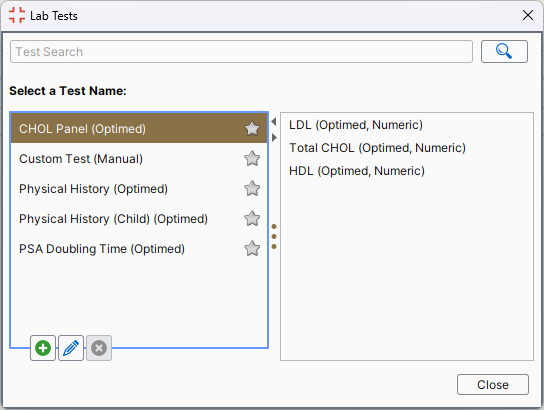Viewport: 544px width, 410px height.
Task: Mark Physical History (Child) as favorite
Action: pyautogui.click(x=252, y=219)
